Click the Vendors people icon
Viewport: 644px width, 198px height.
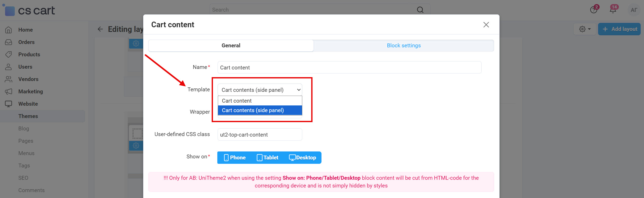point(8,79)
